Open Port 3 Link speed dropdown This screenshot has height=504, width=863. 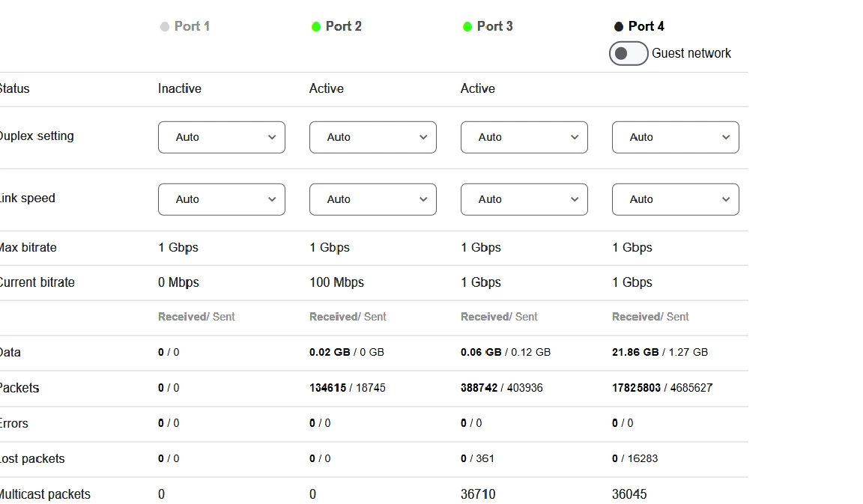click(x=524, y=200)
